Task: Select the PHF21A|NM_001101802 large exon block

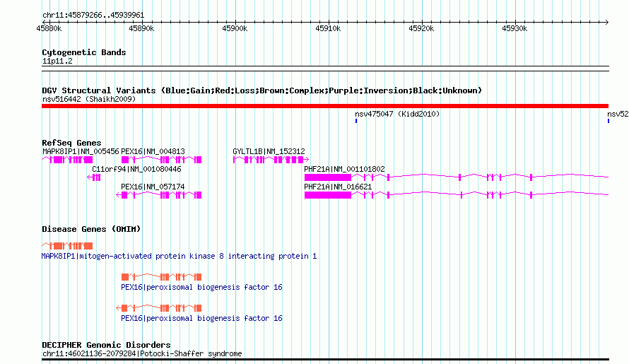Action: pyautogui.click(x=328, y=177)
